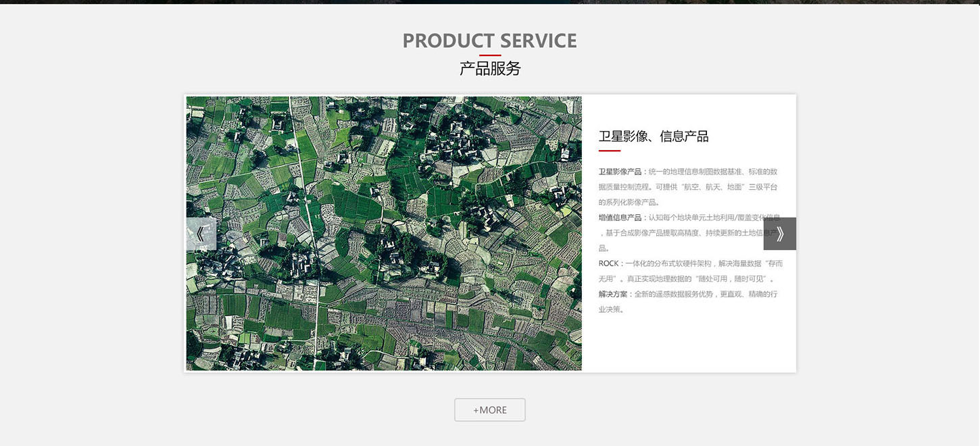Click the text line starting with 据质量控制流程
The width and height of the screenshot is (980, 446).
tap(687, 187)
